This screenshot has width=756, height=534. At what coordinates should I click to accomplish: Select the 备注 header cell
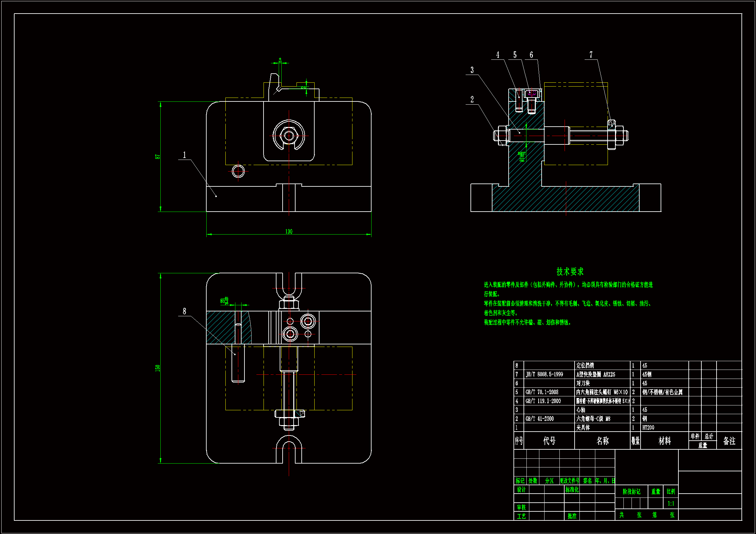click(729, 441)
